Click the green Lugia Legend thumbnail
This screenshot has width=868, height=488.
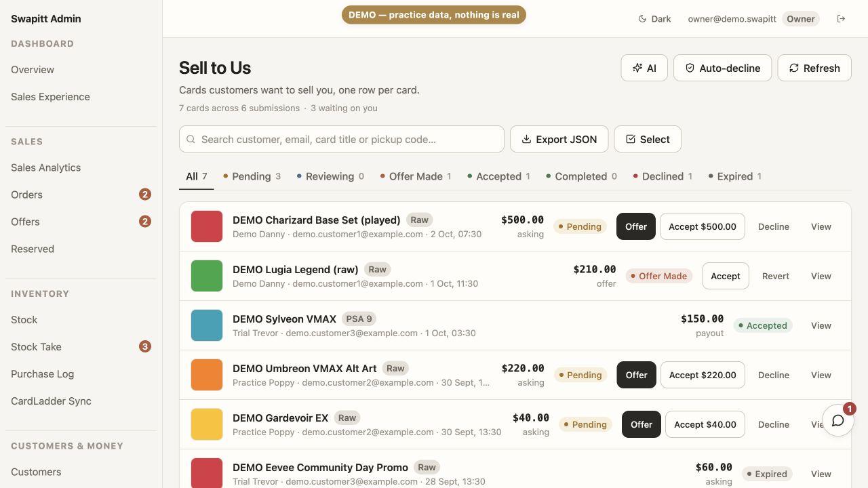point(207,276)
